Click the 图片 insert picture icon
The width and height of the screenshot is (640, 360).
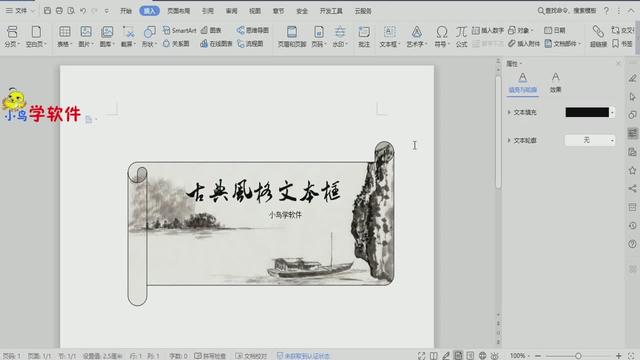(86, 36)
